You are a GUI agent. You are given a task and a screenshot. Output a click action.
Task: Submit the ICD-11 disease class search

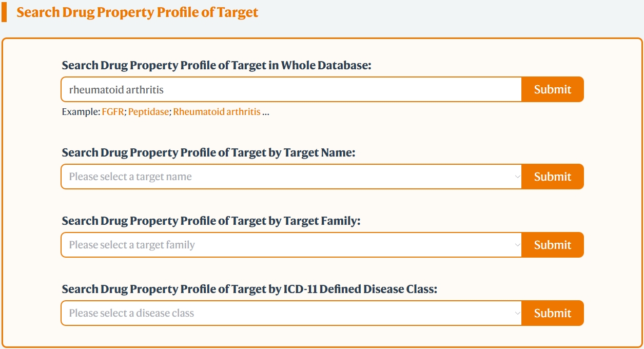tap(552, 314)
